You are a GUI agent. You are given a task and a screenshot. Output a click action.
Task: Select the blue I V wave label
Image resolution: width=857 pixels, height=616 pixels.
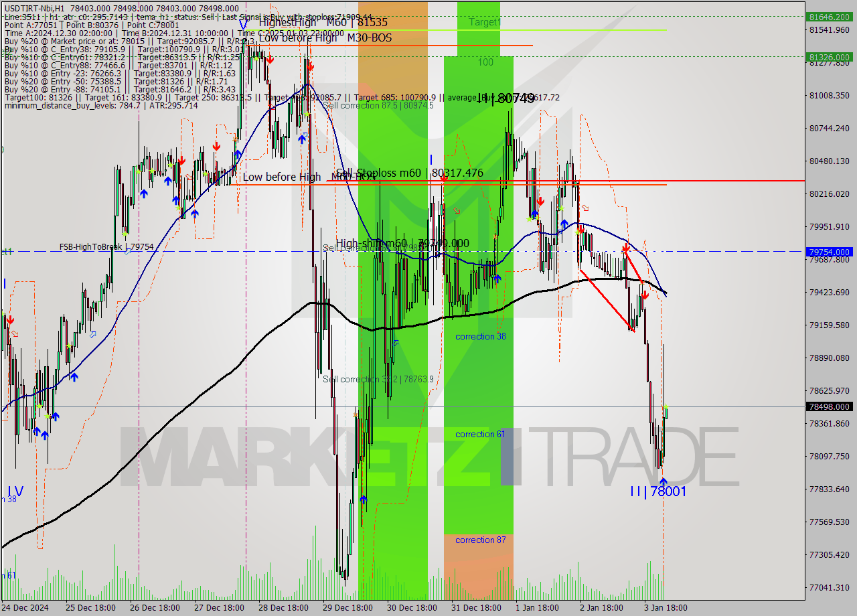(16, 491)
